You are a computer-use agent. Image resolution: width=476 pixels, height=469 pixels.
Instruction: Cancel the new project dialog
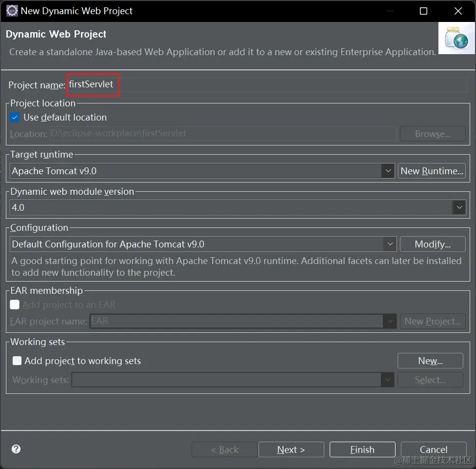pos(434,449)
